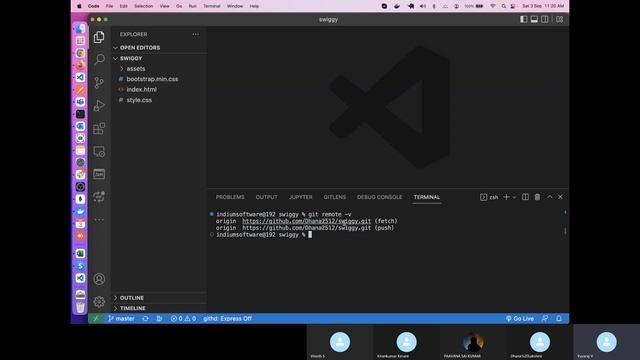Open the Source Control view
Screen dimensions: 640x360
[99, 82]
